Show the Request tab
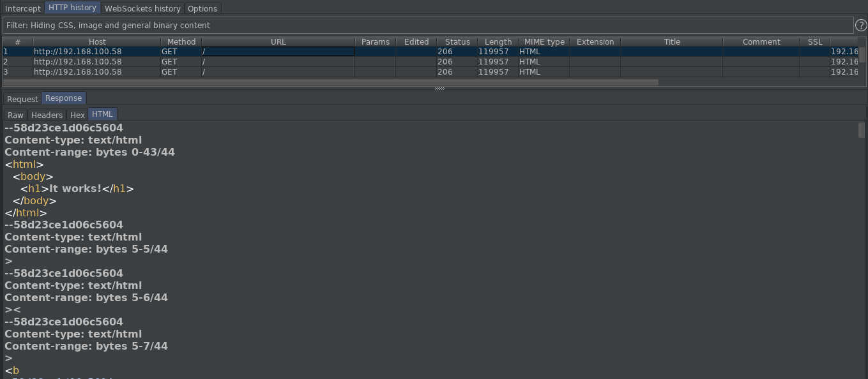 (x=22, y=99)
